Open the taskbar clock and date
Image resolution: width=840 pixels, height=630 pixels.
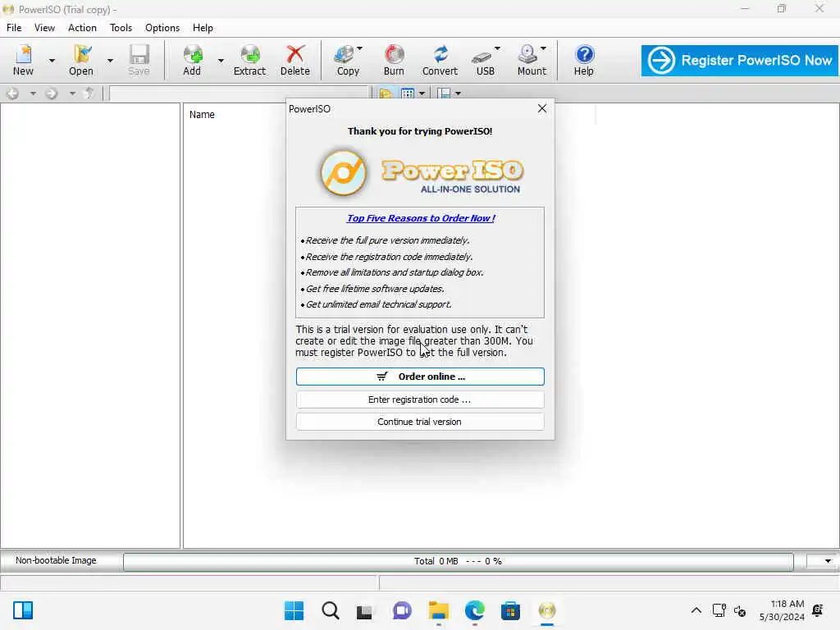781,610
